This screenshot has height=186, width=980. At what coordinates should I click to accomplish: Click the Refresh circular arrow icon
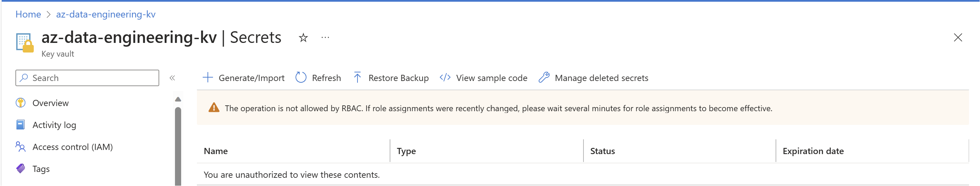[x=301, y=78]
